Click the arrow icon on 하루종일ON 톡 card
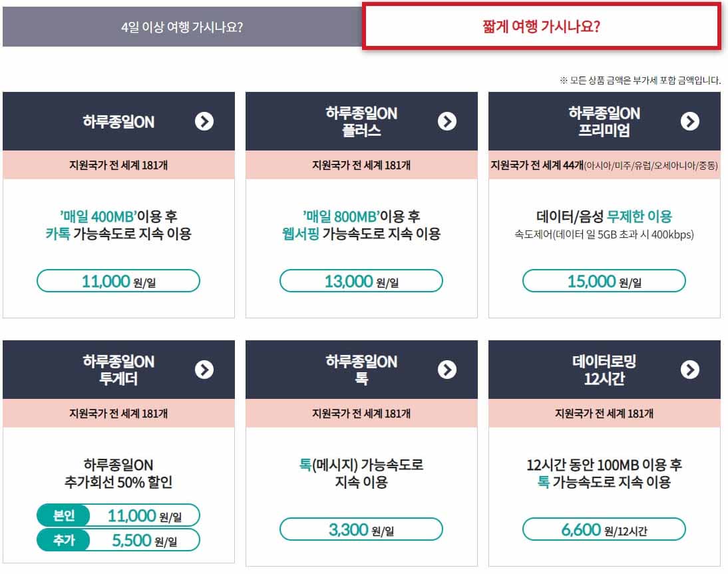 447,370
